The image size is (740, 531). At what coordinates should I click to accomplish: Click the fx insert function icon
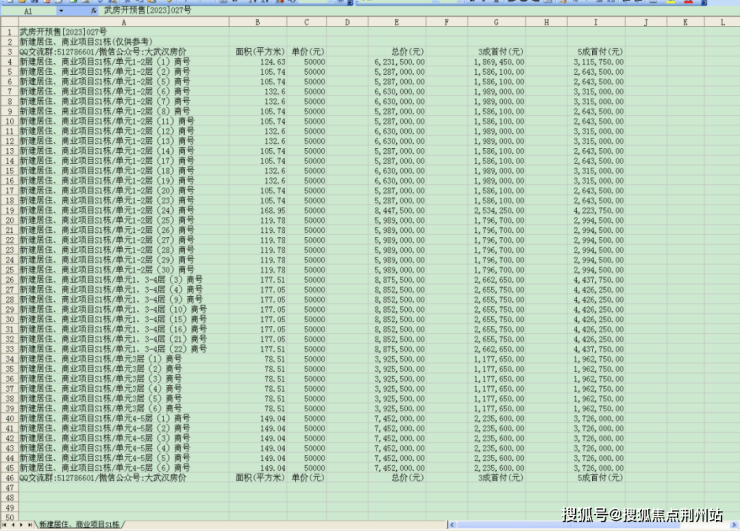[93, 11]
